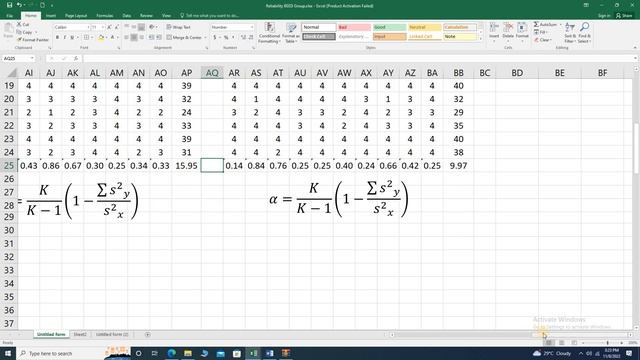Click the Share button

point(624,16)
